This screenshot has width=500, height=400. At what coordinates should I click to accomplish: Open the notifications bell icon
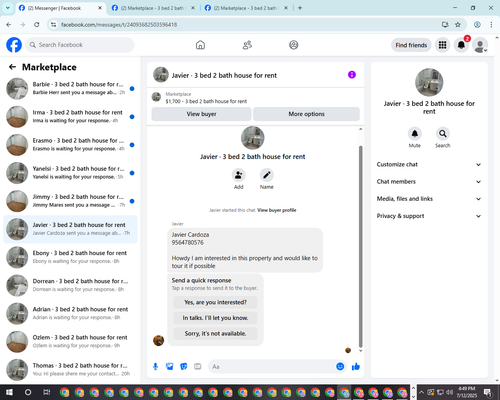pos(461,45)
